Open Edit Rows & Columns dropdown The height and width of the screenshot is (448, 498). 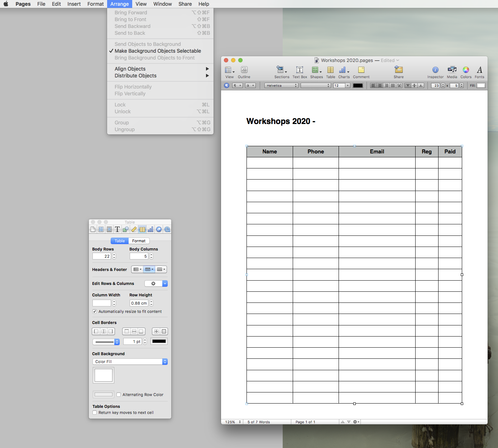coord(156,283)
